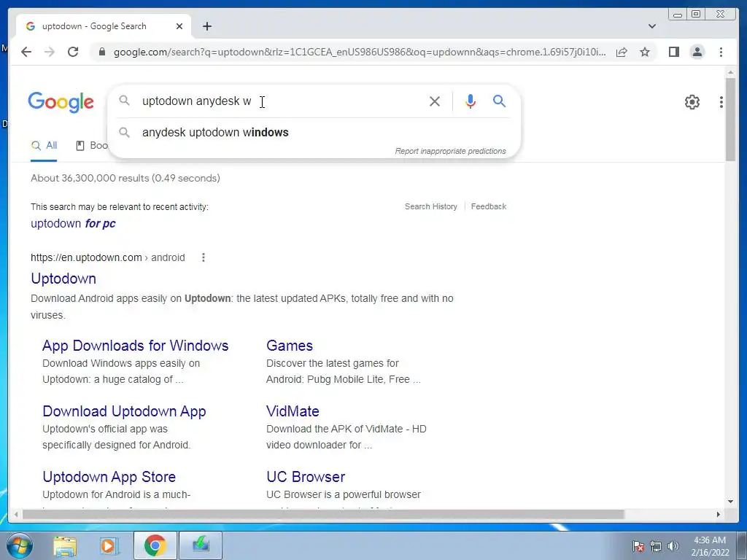Open Windows Explorer from taskbar
The width and height of the screenshot is (747, 560).
click(x=65, y=545)
